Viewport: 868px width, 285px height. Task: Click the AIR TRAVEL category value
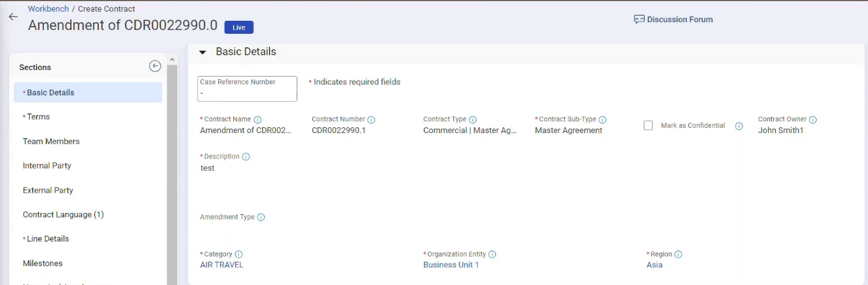click(222, 265)
